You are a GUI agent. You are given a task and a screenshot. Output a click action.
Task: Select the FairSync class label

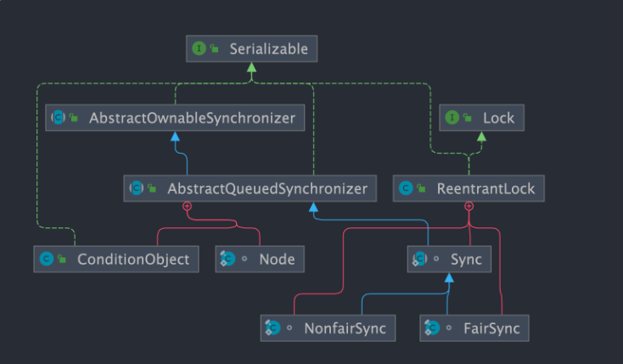point(492,328)
